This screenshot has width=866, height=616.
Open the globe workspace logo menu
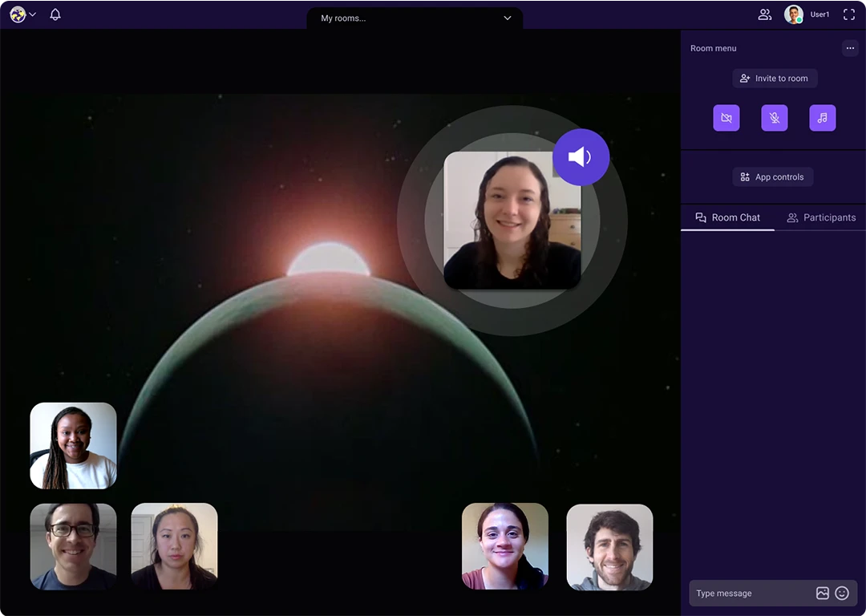click(22, 14)
